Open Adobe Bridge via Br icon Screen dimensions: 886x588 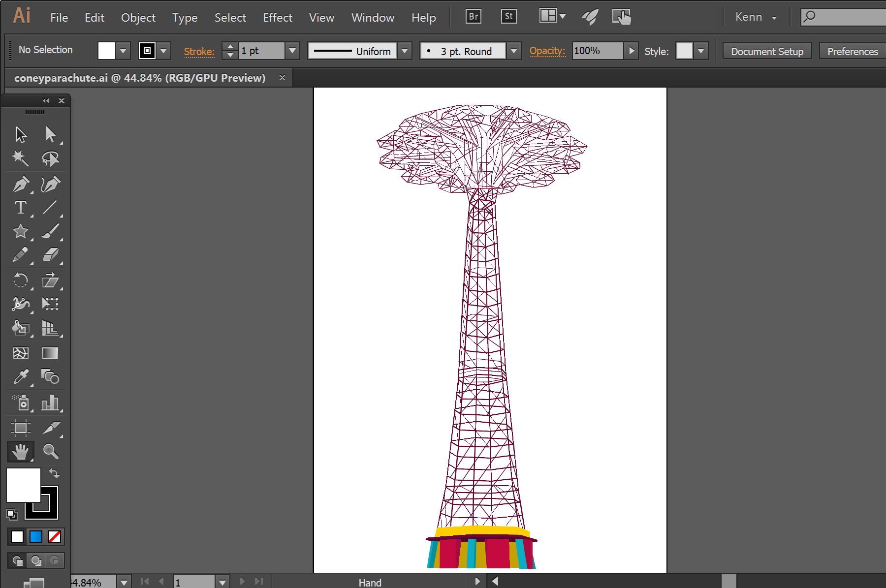coord(473,17)
